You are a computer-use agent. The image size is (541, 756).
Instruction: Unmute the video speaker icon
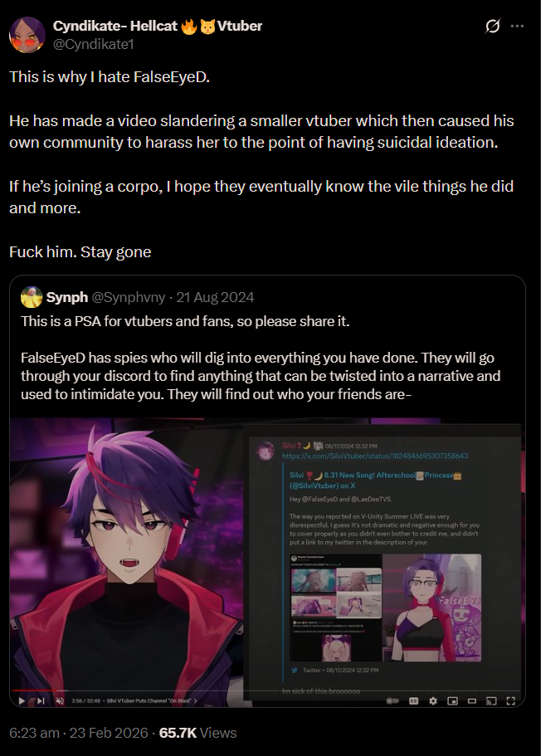pos(60,700)
